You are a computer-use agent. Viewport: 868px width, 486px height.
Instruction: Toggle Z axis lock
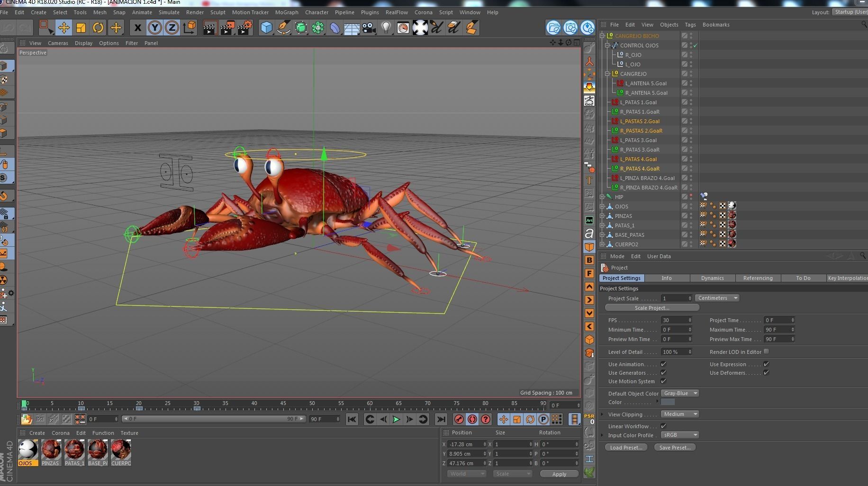pos(172,27)
